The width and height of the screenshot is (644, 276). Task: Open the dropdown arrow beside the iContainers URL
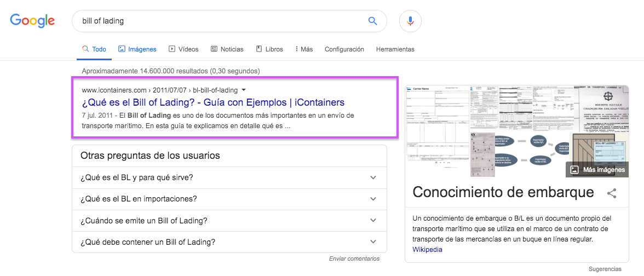click(244, 90)
